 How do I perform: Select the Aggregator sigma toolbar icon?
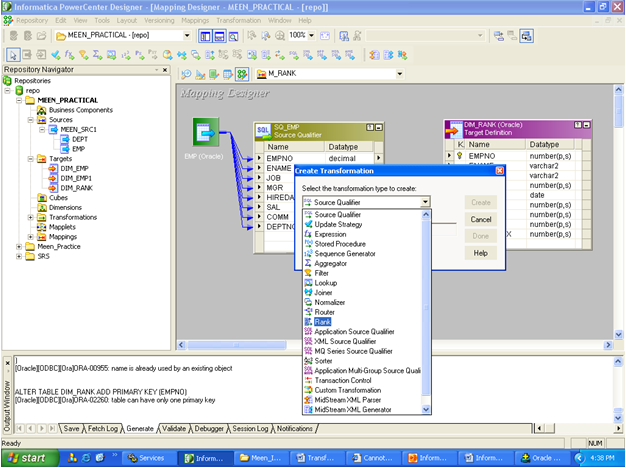[97, 55]
